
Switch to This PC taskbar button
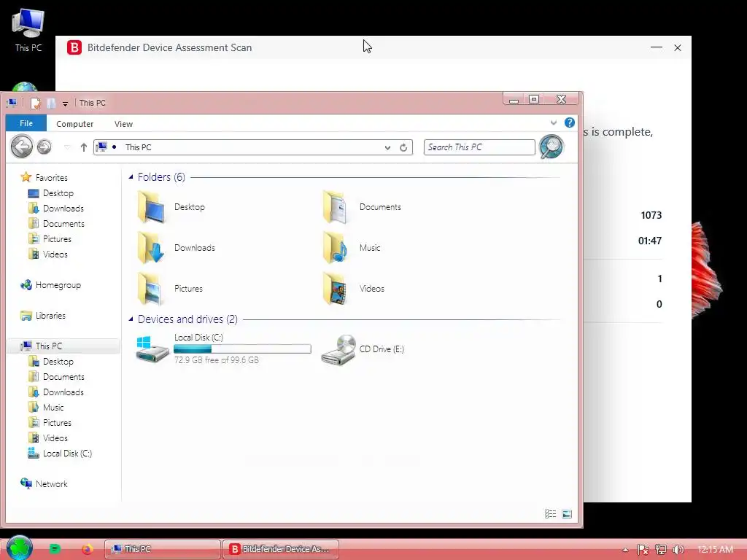(163, 549)
